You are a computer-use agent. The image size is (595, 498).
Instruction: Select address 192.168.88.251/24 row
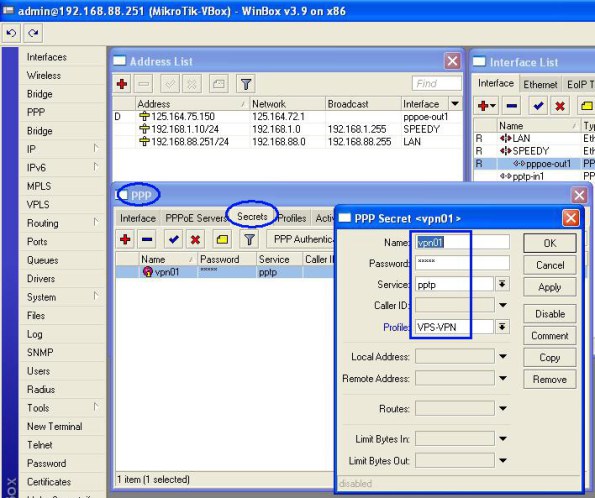point(287,142)
